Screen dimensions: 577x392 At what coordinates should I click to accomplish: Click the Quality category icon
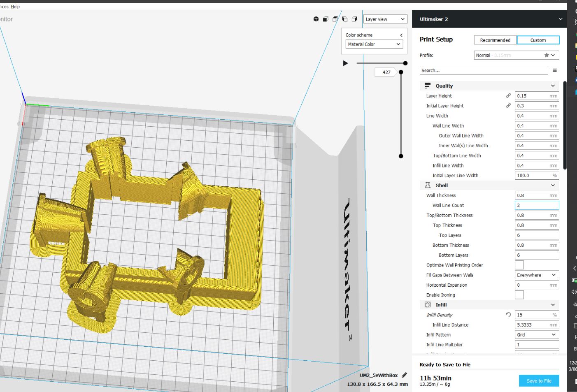coord(428,86)
